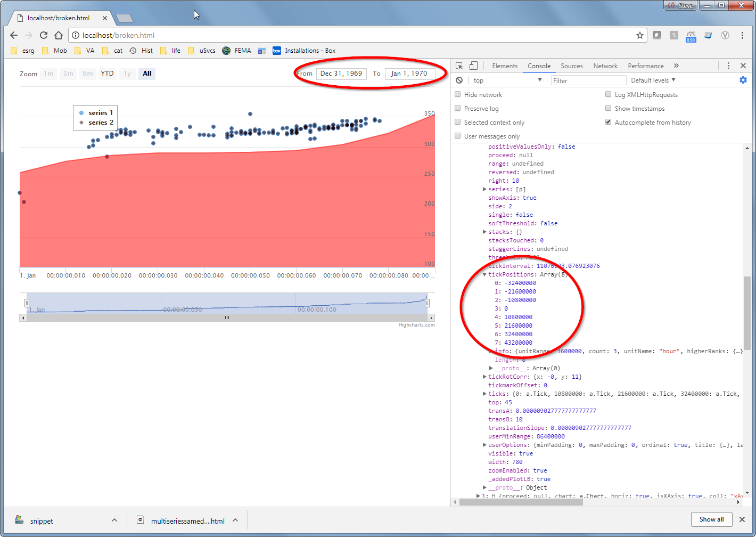This screenshot has height=537, width=756.
Task: Open a new browser tab
Action: pyautogui.click(x=124, y=18)
